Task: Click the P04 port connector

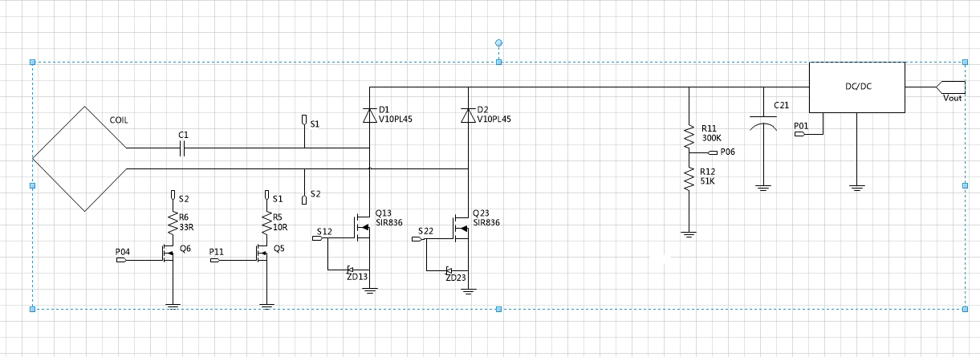Action: coord(123,260)
